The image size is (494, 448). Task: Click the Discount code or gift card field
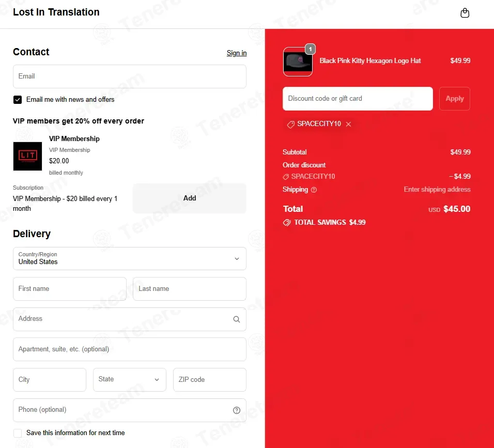(x=358, y=99)
